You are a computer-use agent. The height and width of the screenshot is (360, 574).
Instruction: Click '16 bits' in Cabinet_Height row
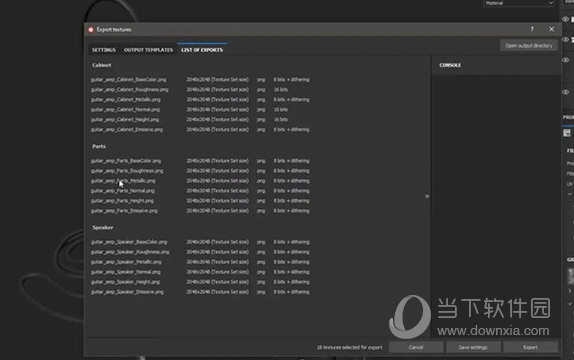coord(280,119)
